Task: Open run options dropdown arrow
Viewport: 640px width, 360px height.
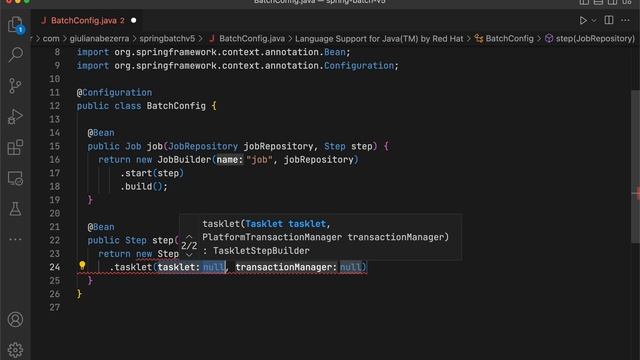Action: point(594,20)
